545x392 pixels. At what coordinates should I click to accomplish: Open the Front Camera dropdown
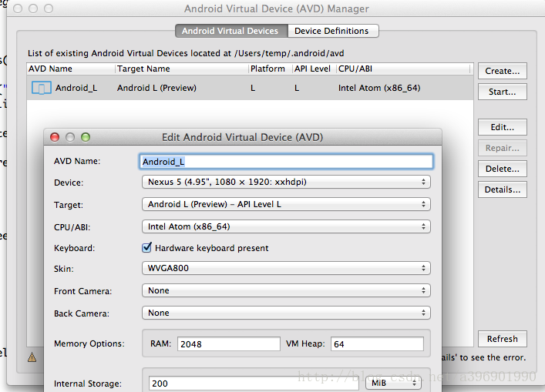(286, 290)
